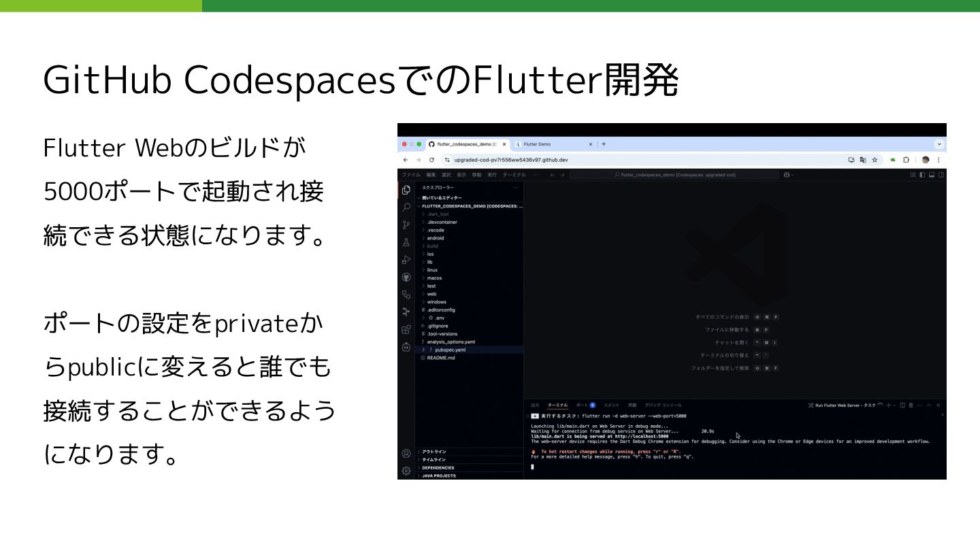This screenshot has width=980, height=551.
Task: Open the browser Extensions puzzle icon
Action: [906, 160]
